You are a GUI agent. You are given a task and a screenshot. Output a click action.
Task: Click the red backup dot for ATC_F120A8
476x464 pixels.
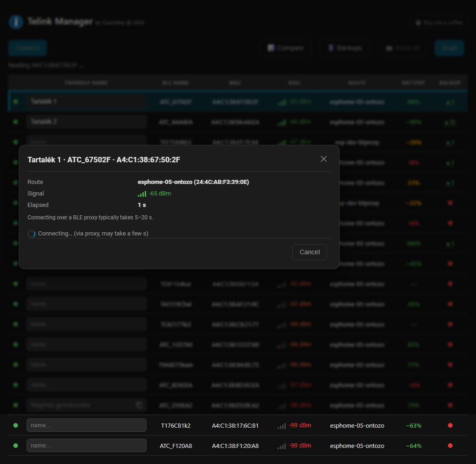[450, 446]
